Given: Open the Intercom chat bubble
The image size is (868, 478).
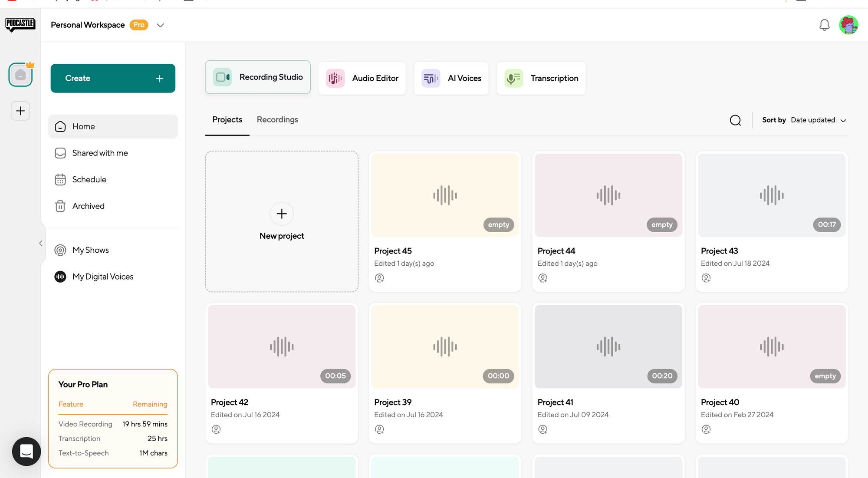Looking at the screenshot, I should coord(26,451).
